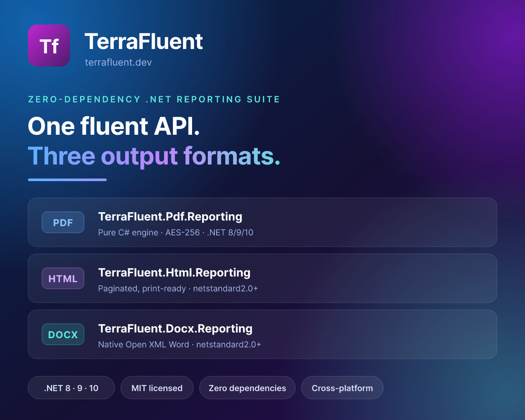Click 'Paginated, print-ready' description line
The width and height of the screenshot is (525, 420).
pyautogui.click(x=178, y=288)
